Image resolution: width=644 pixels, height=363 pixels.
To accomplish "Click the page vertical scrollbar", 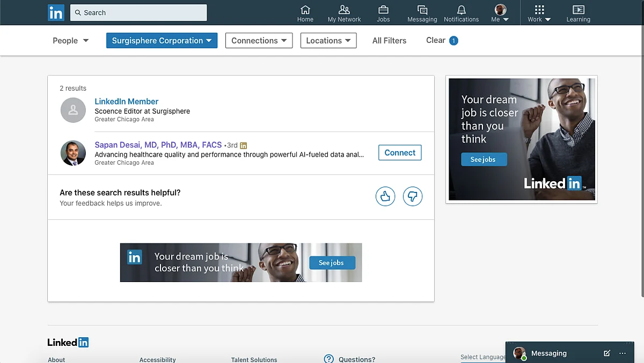I will [x=642, y=149].
